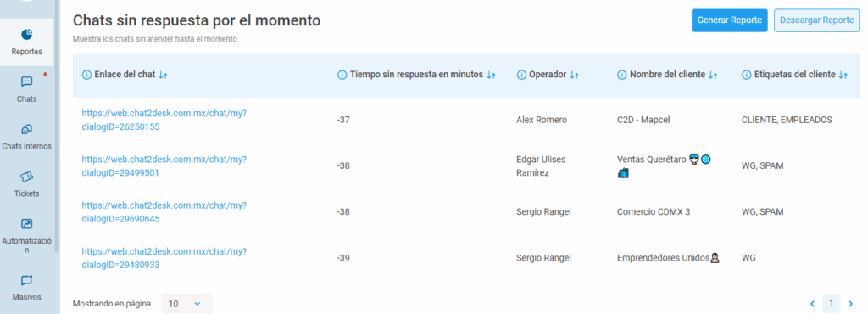Open the Chats speech bubble icon
The width and height of the screenshot is (868, 314).
point(26,82)
